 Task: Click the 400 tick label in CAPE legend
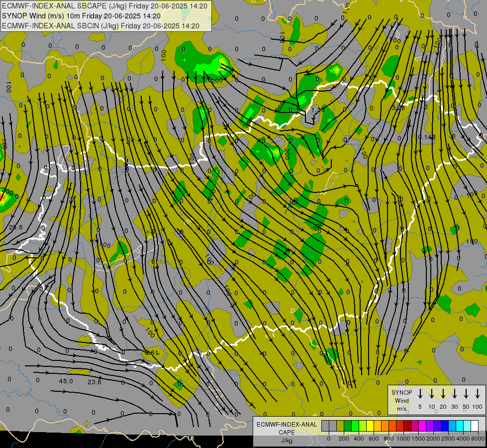(x=359, y=439)
